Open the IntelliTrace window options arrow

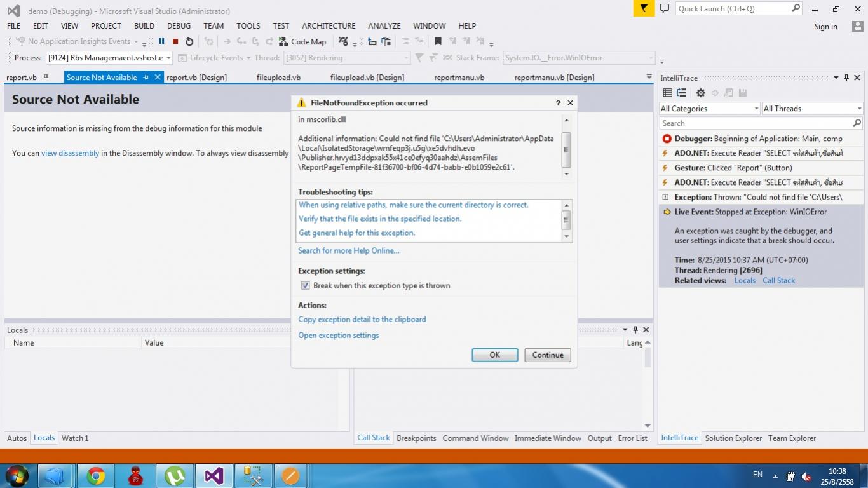[836, 78]
